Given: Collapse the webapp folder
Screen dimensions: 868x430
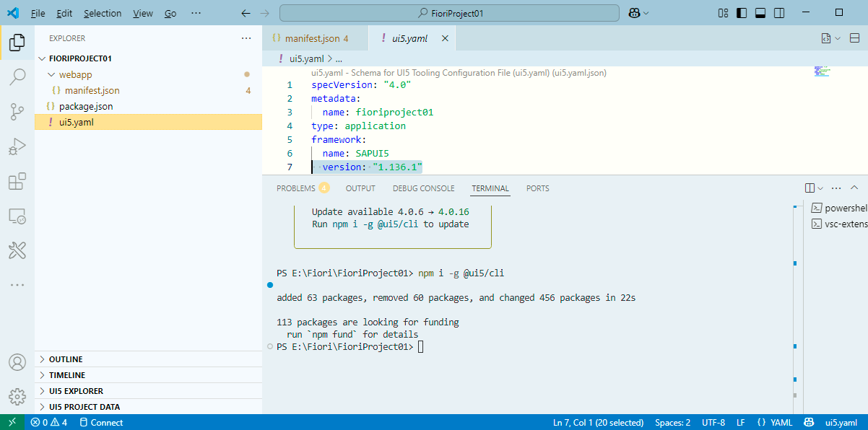Looking at the screenshot, I should click(x=148, y=74).
